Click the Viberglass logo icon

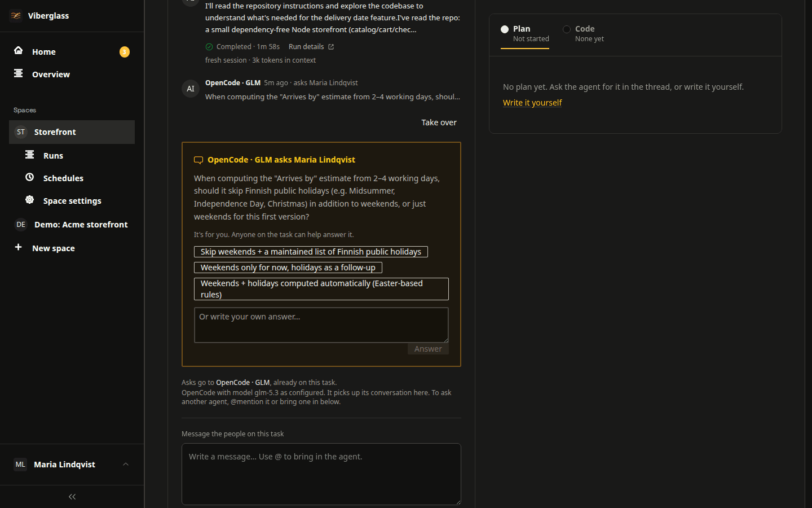coord(16,16)
